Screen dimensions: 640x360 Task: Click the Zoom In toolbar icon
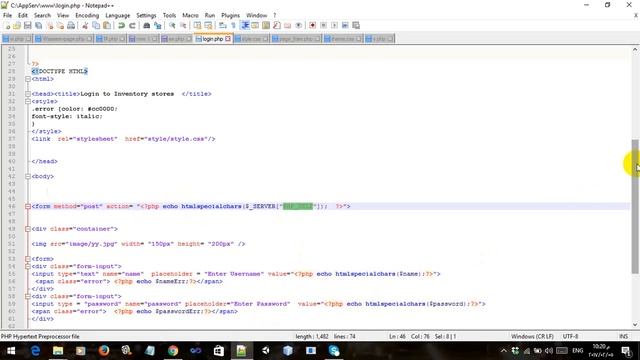tap(172, 25)
